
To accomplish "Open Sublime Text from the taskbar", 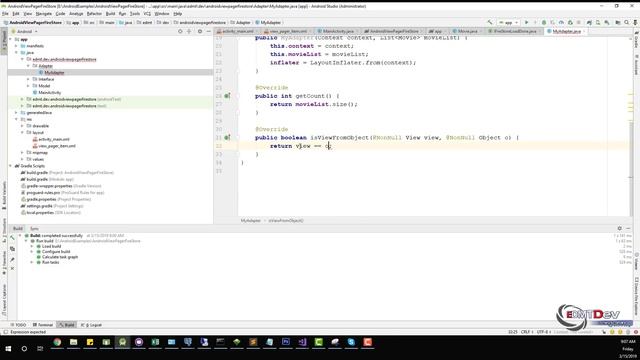I will tap(253, 342).
